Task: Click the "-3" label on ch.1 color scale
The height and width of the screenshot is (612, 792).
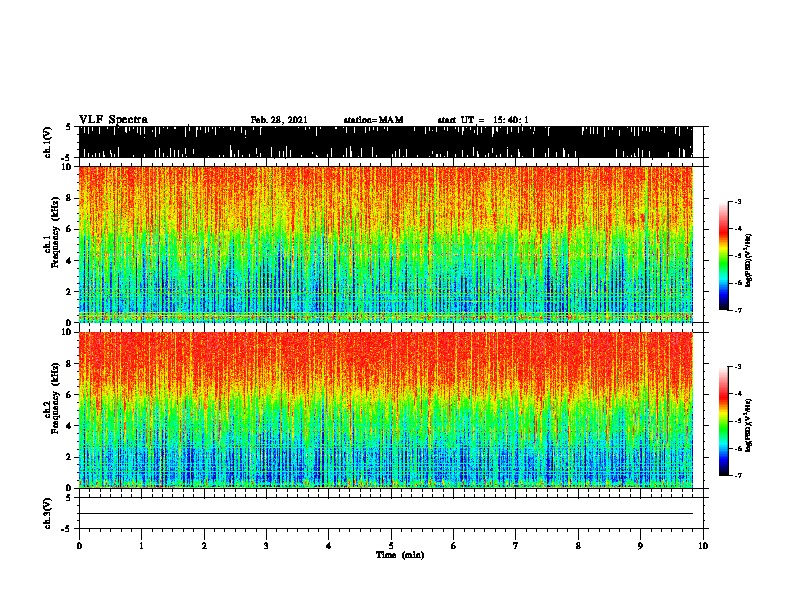Action: tap(738, 201)
